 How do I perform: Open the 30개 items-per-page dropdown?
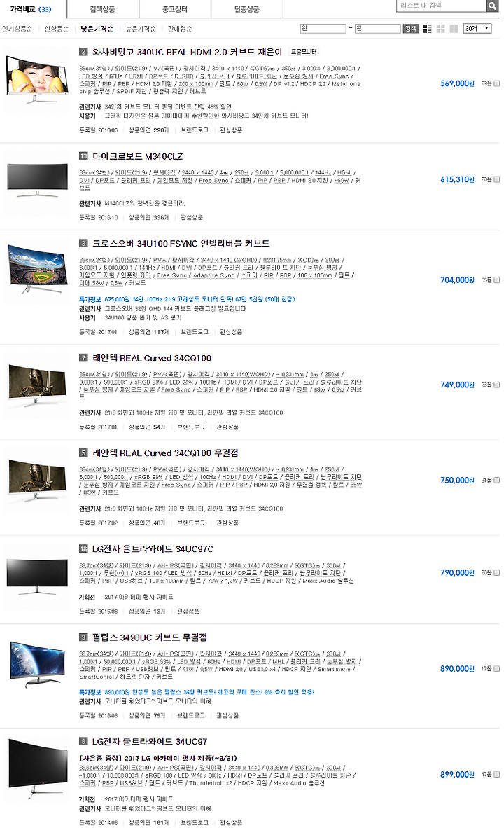tap(477, 29)
